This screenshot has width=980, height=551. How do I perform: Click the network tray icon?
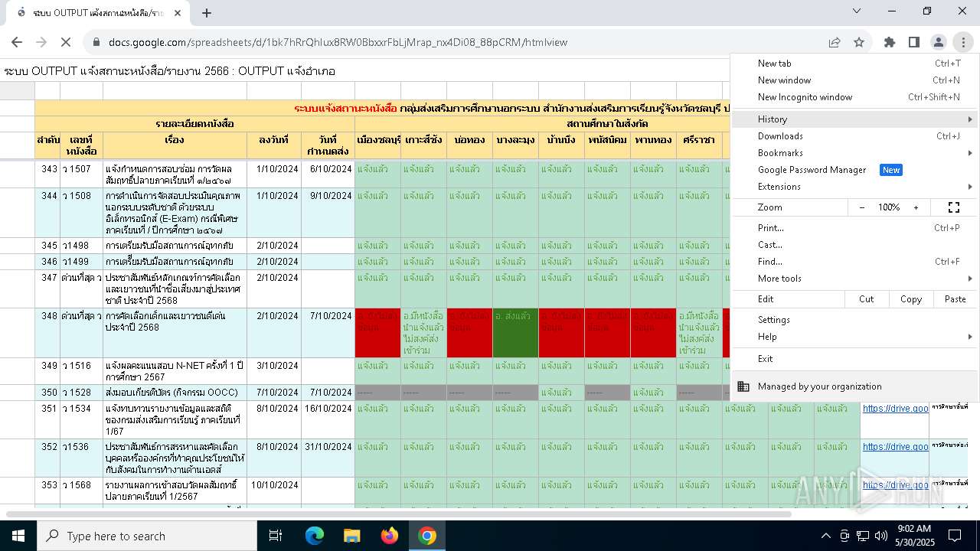[x=863, y=536]
